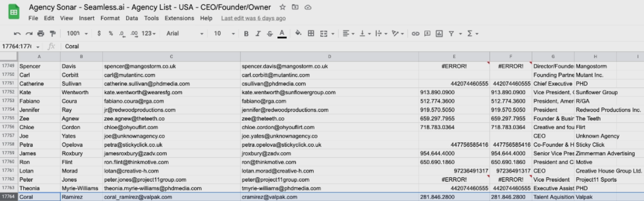Insert a comment
The height and width of the screenshot is (201, 644).
pyautogui.click(x=427, y=33)
